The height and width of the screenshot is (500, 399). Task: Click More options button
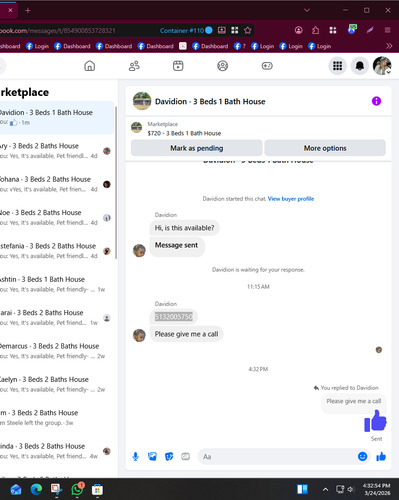[x=325, y=148]
